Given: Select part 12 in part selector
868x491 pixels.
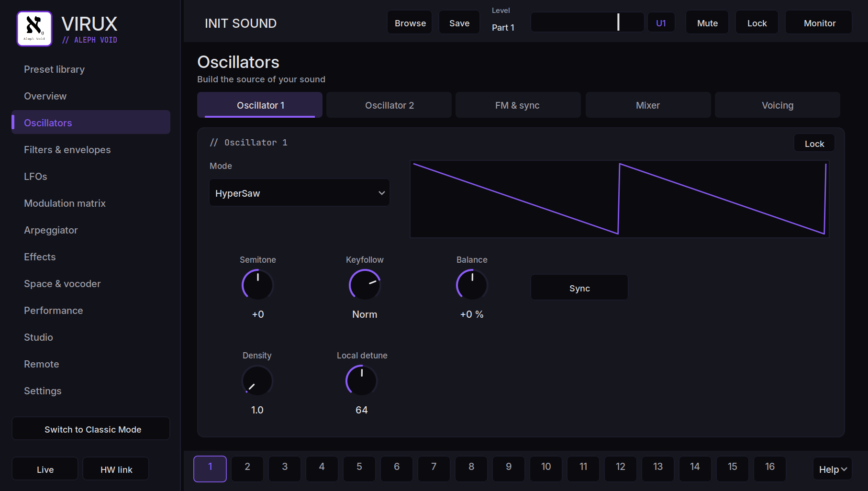Looking at the screenshot, I should coord(621,469).
